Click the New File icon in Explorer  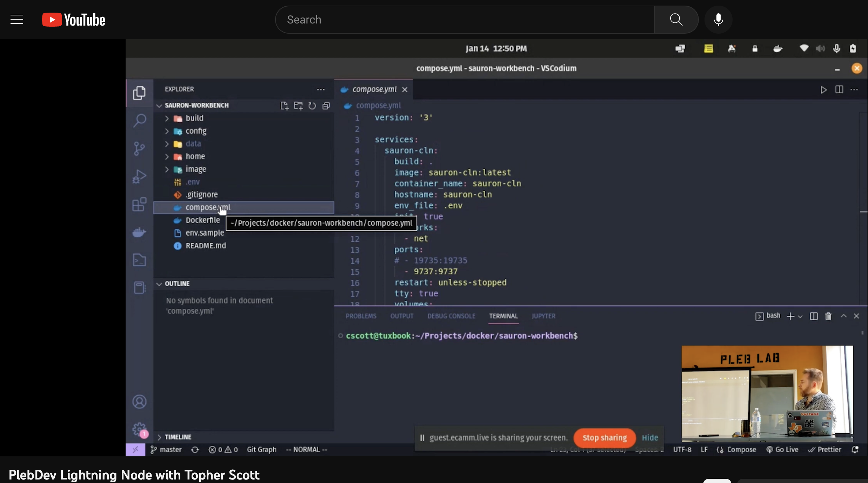(284, 106)
